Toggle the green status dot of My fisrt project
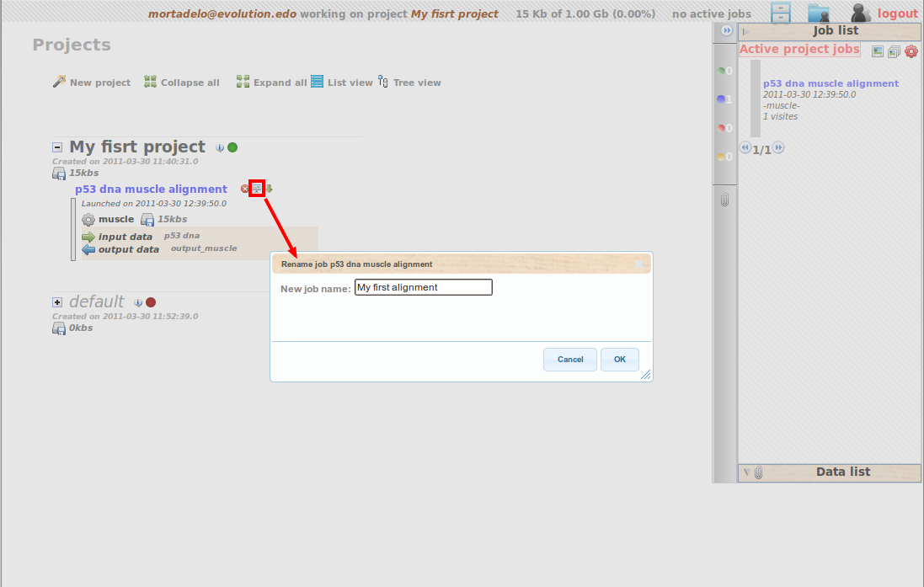Screen dimensions: 924x587 pyautogui.click(x=232, y=147)
